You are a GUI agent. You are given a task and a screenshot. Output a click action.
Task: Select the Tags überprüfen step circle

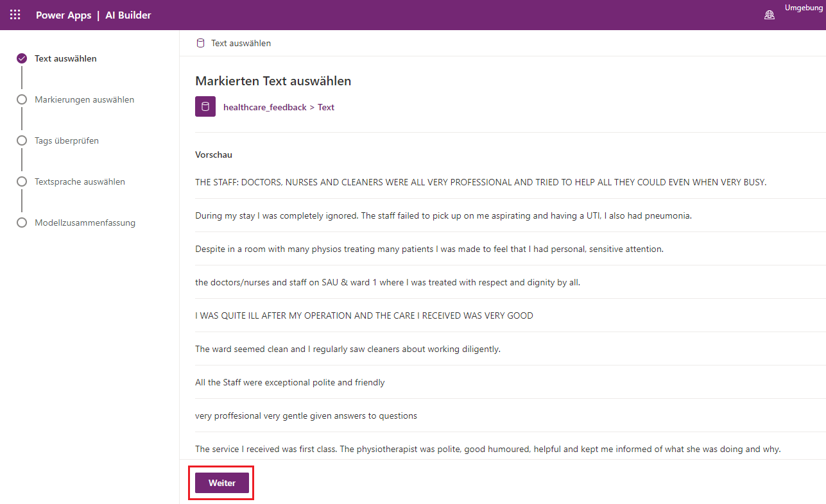[22, 140]
